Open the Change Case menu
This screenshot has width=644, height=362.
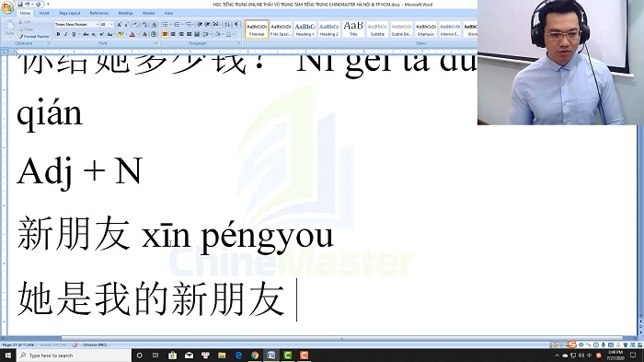[x=110, y=34]
